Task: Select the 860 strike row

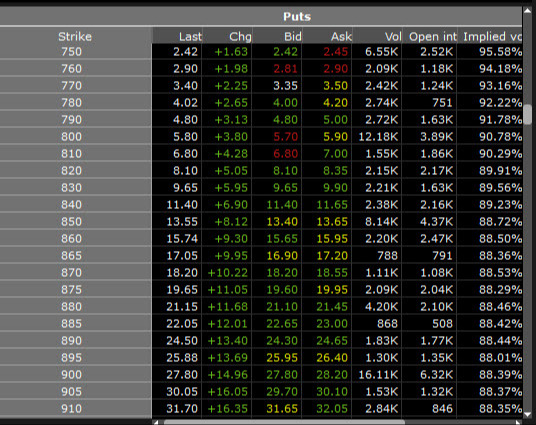Action: coord(261,239)
